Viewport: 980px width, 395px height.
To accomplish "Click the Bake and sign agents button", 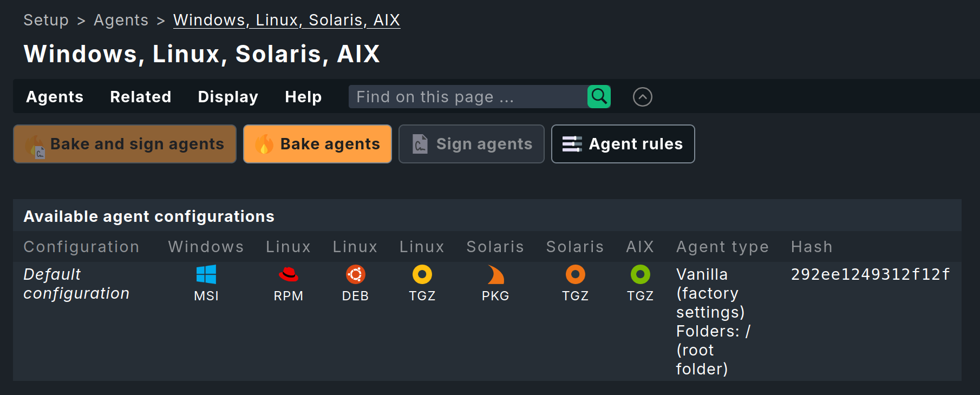I will pyautogui.click(x=125, y=144).
